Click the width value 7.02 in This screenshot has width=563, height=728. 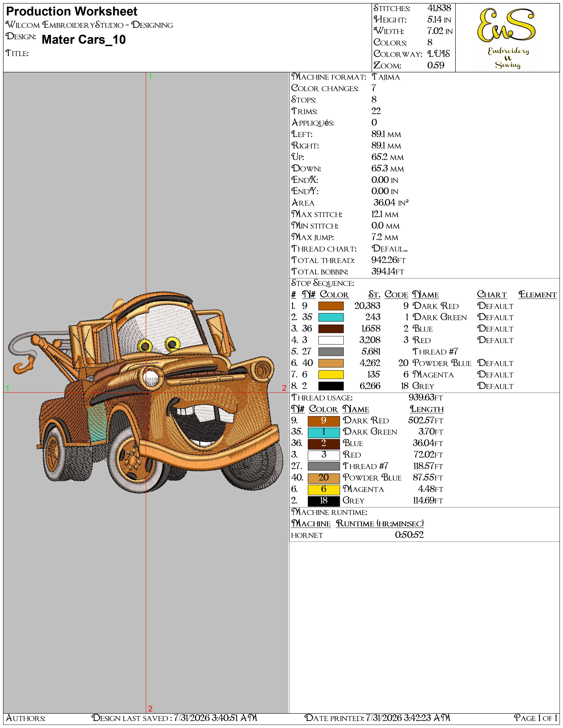click(x=440, y=31)
